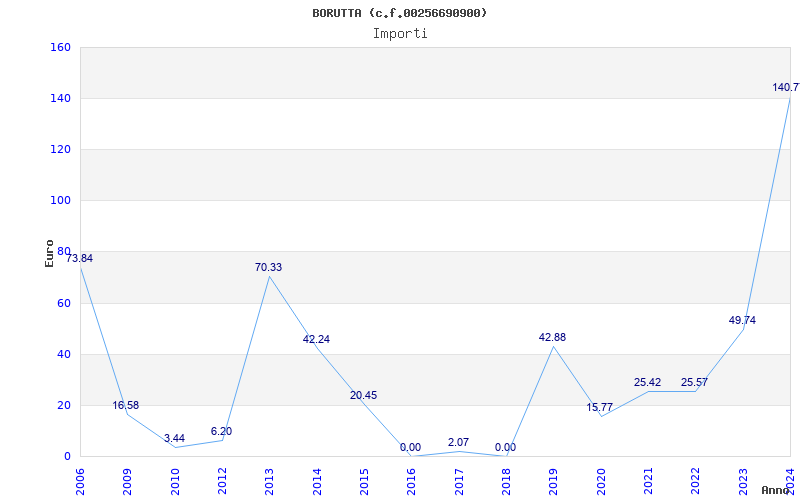Click the 2006 x-axis year label
Screen dimensions: 800x500
coord(80,482)
